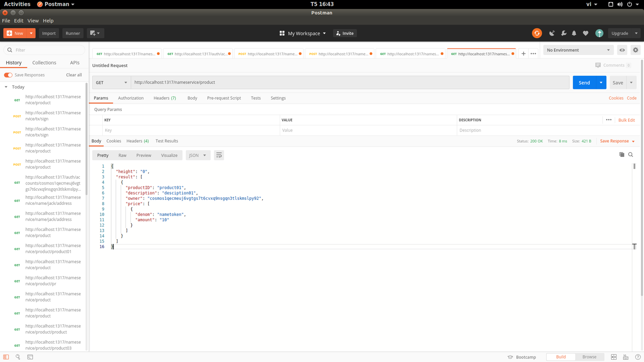
Task: Click the new window dropdown icon
Action: (95, 33)
